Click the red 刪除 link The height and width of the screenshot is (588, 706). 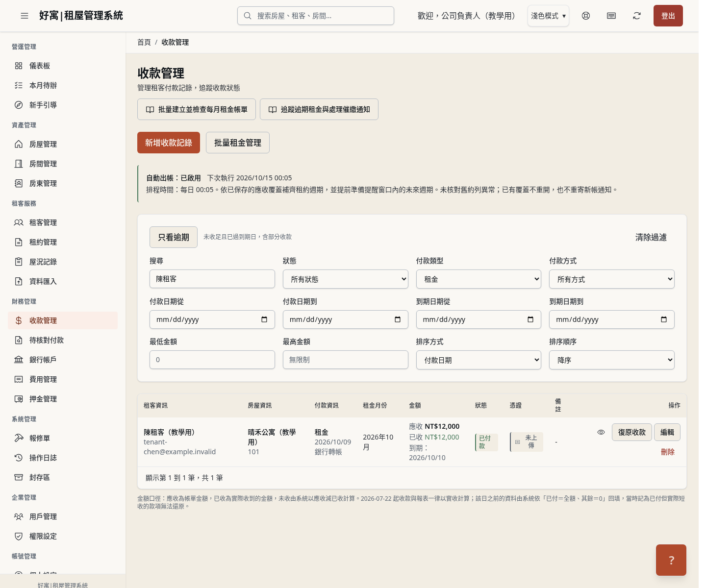click(x=668, y=452)
